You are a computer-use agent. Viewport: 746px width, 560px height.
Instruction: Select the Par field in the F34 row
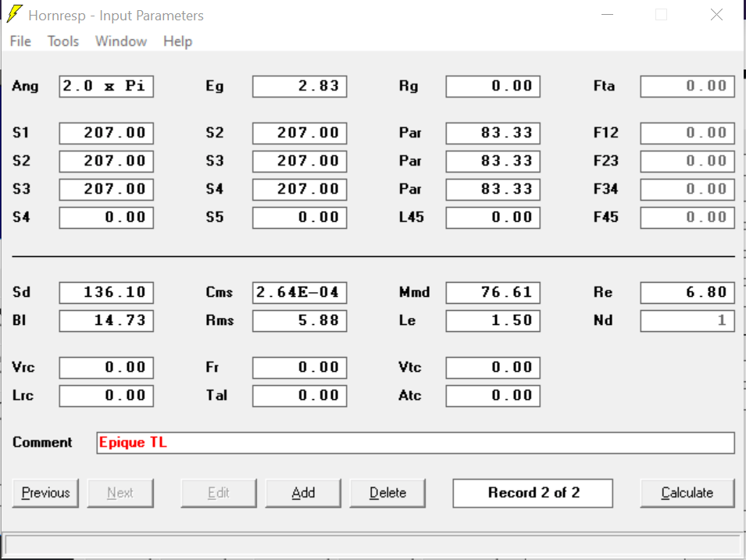[493, 189]
